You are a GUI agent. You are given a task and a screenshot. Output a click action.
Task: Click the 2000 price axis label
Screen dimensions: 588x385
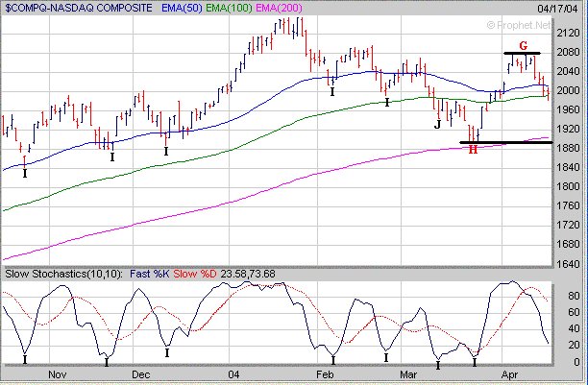click(568, 90)
